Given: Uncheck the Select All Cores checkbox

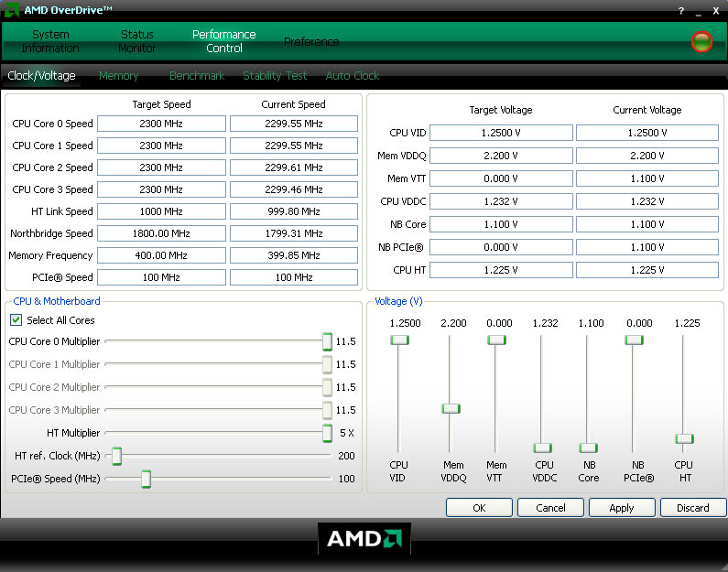Looking at the screenshot, I should click(x=16, y=320).
